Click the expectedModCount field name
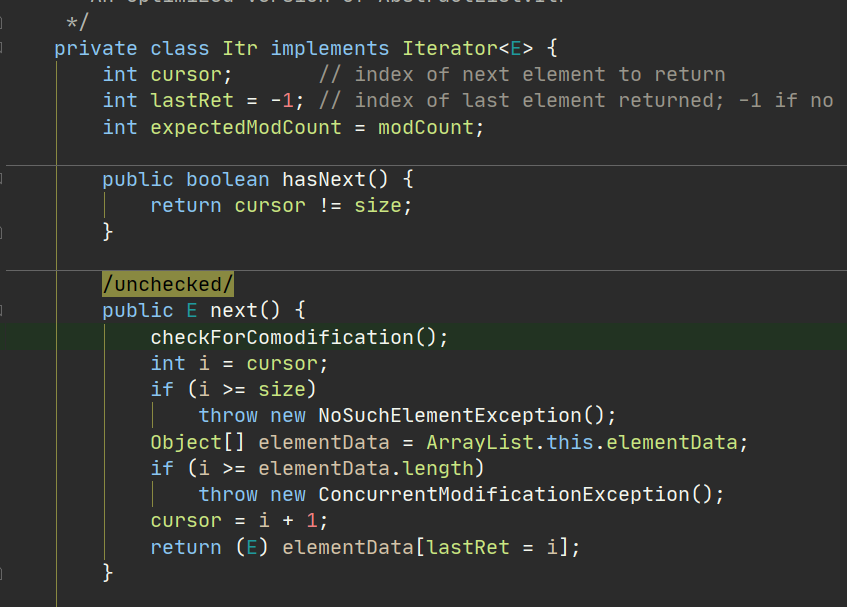The image size is (847, 607). (246, 127)
